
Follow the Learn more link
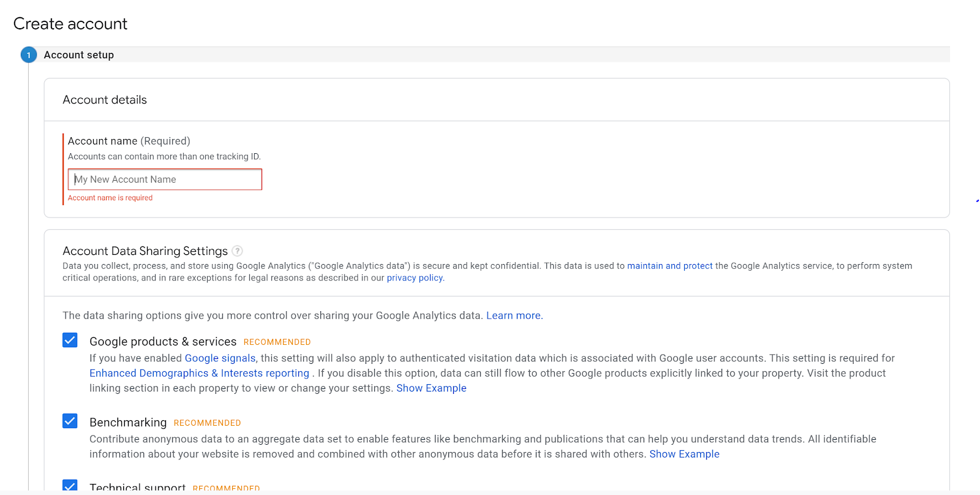pos(513,316)
